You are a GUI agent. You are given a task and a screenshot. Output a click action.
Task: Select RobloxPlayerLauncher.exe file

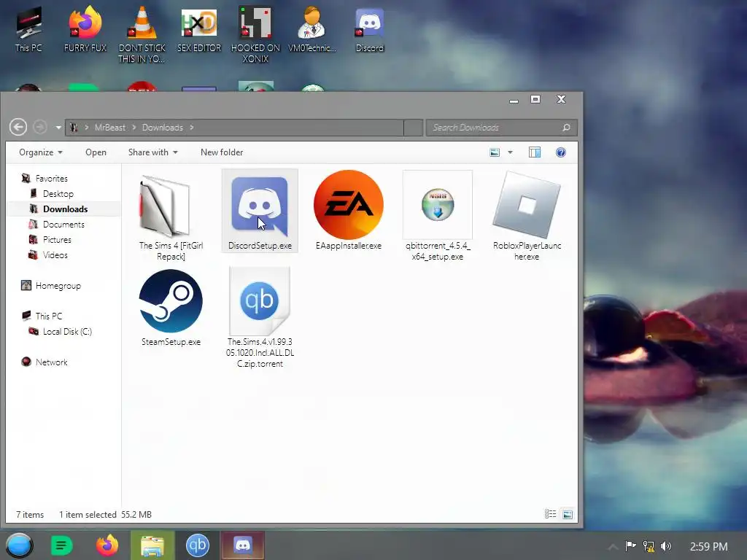[527, 216]
